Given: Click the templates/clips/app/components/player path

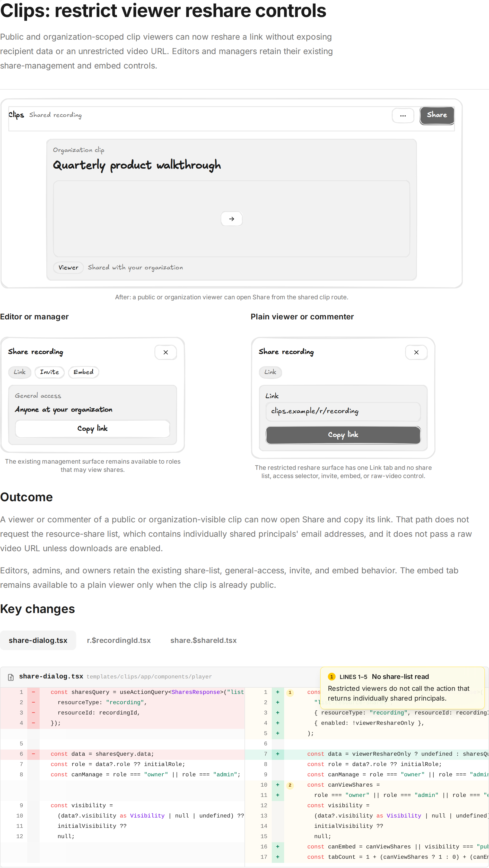Looking at the screenshot, I should [x=149, y=677].
